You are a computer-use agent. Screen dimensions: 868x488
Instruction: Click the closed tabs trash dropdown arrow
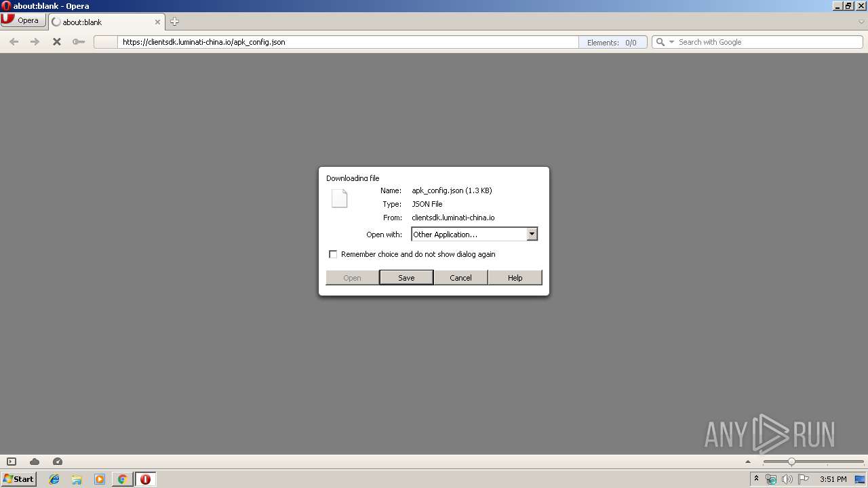coord(861,22)
